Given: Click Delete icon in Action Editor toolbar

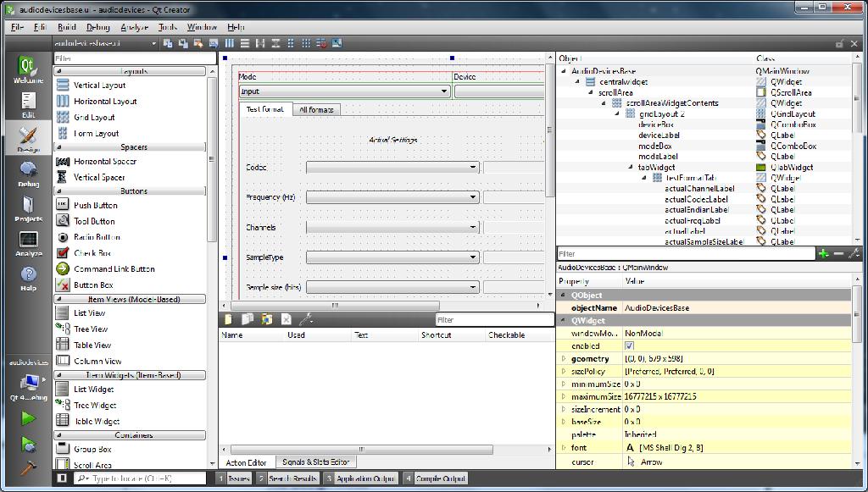Looking at the screenshot, I should point(287,319).
